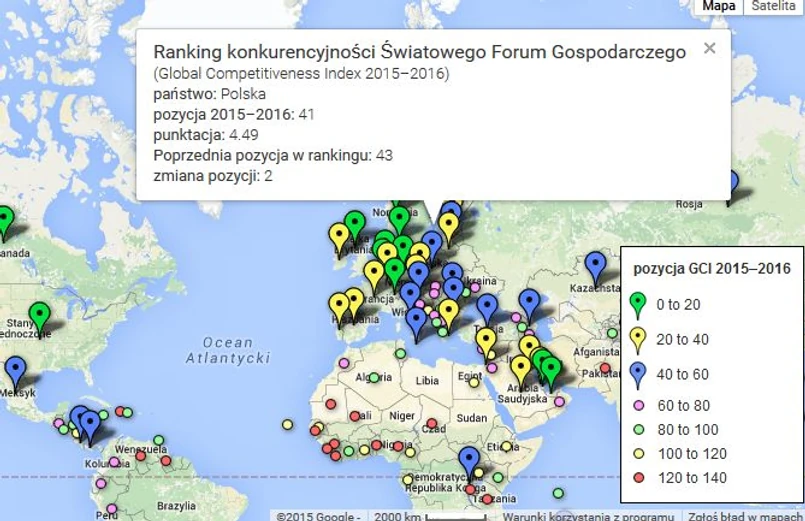The width and height of the screenshot is (805, 521).
Task: Select the green pin over Norwegia
Action: click(x=399, y=220)
